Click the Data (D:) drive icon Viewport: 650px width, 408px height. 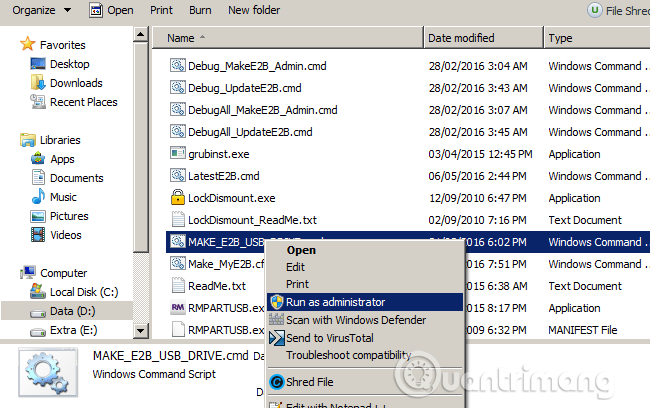pos(38,313)
